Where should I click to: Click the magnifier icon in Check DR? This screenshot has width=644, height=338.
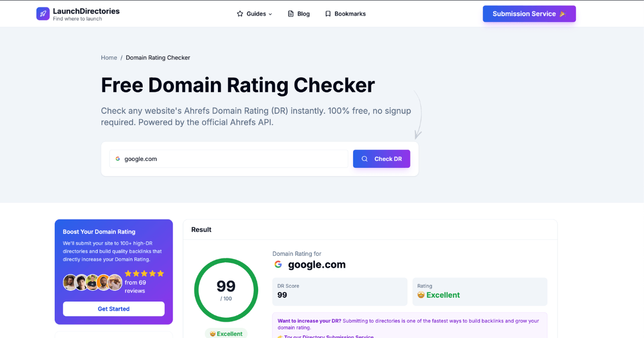tap(365, 159)
